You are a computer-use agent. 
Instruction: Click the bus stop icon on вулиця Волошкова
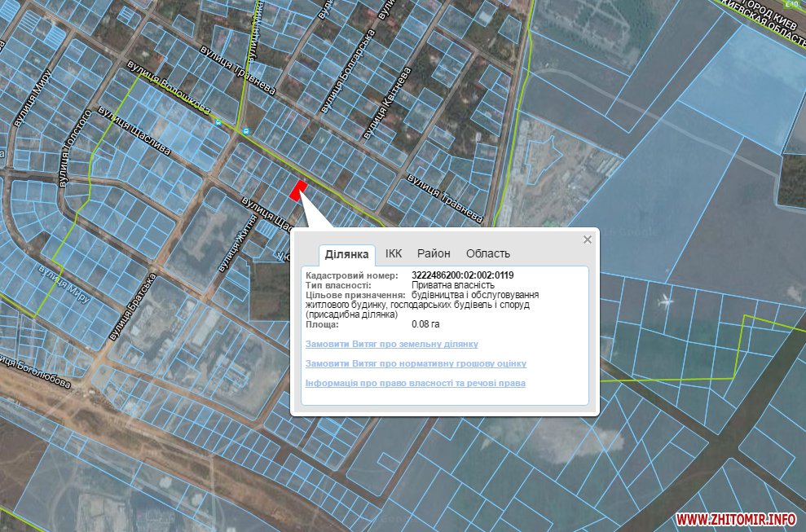click(x=218, y=121)
